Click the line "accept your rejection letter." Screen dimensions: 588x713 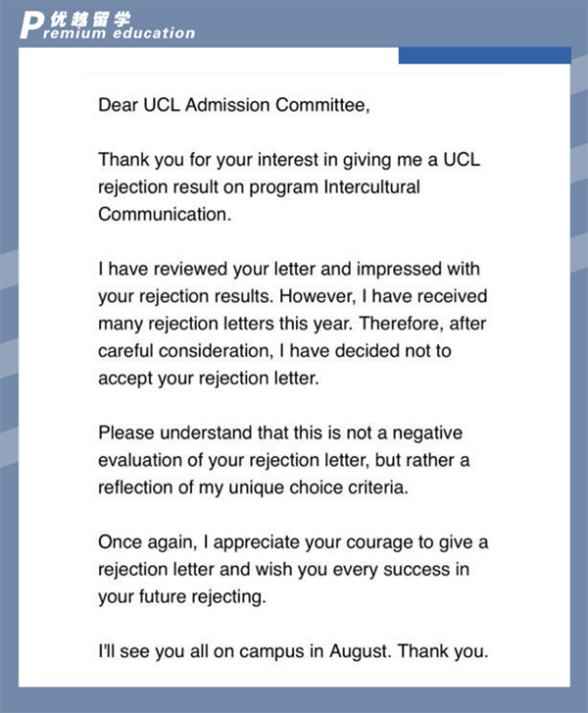click(x=209, y=378)
